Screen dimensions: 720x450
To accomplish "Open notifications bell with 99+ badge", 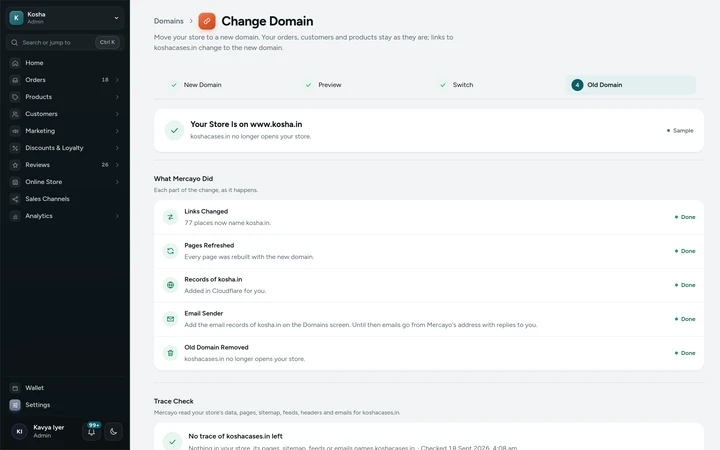I will coord(91,431).
